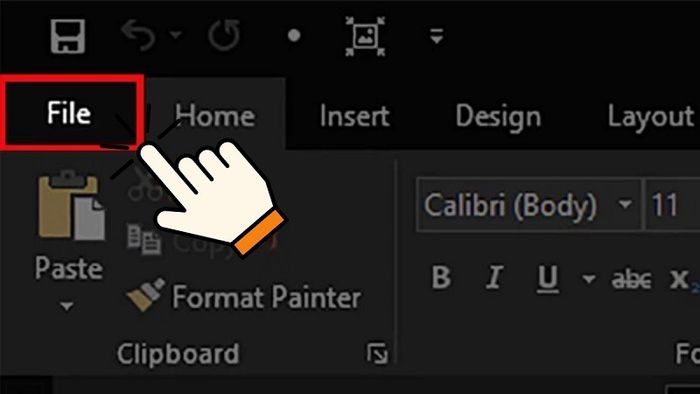Open the Clipboard dialog launcher

377,354
